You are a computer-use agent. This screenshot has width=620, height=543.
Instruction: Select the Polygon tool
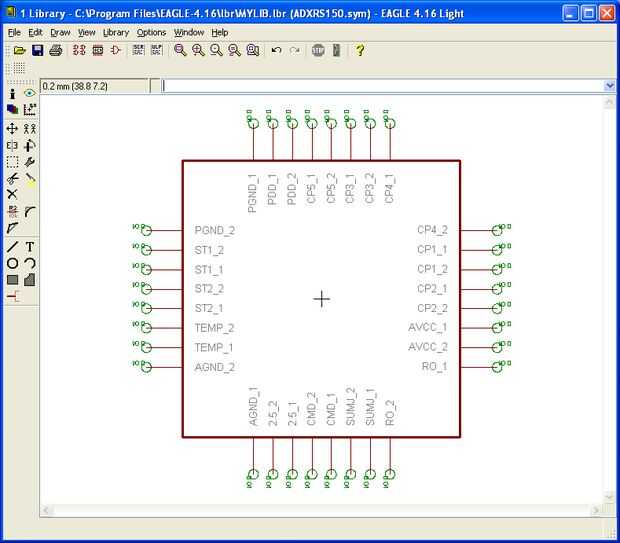point(30,280)
